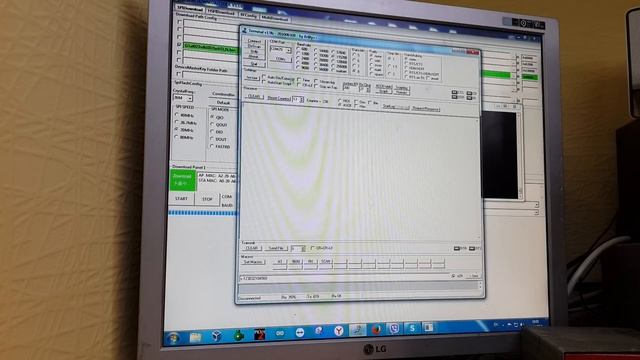Viewport: 640px width, 360px height.
Task: Click CLEAR button in Transmit section
Action: pyautogui.click(x=252, y=248)
